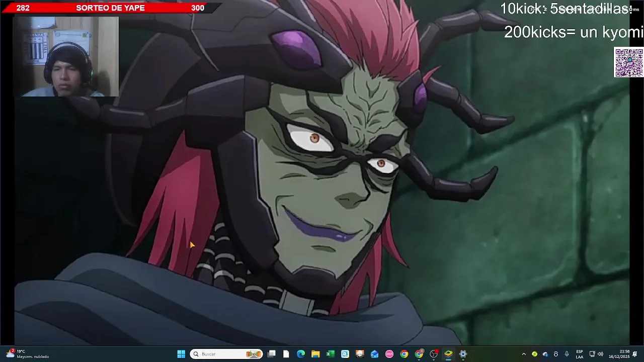Click the Buscar search box in taskbar
The width and height of the screenshot is (644, 362).
pos(226,354)
